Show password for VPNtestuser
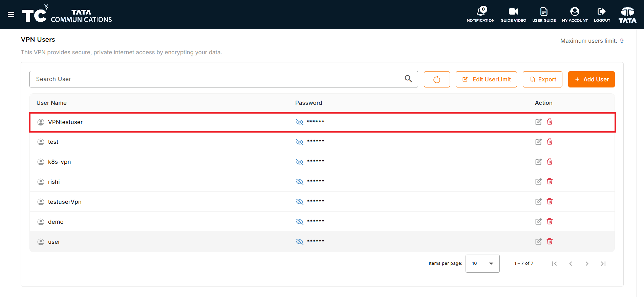This screenshot has width=644, height=297. pyautogui.click(x=300, y=122)
